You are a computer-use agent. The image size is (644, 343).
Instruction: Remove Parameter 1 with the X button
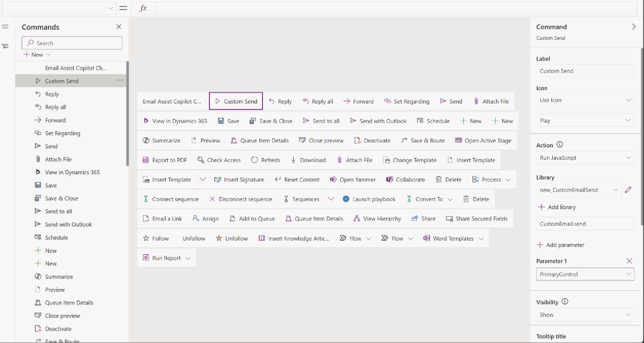(629, 261)
